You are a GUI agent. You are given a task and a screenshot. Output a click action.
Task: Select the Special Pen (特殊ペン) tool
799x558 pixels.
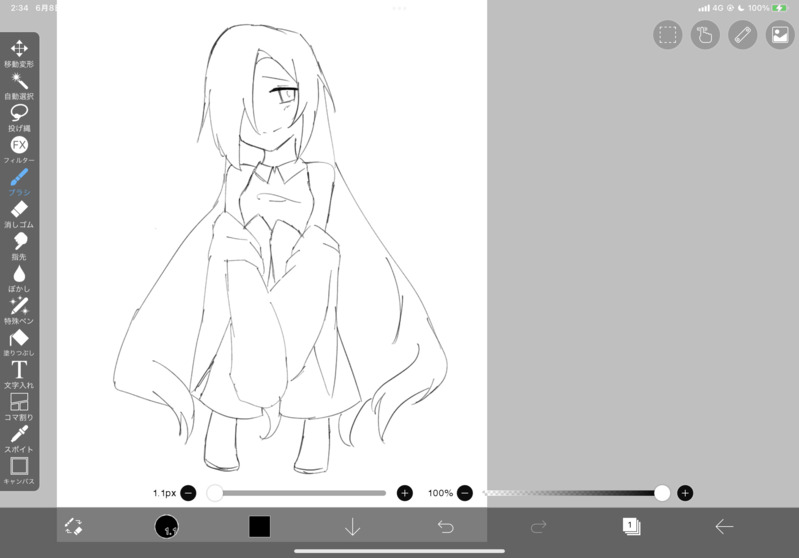tap(19, 310)
